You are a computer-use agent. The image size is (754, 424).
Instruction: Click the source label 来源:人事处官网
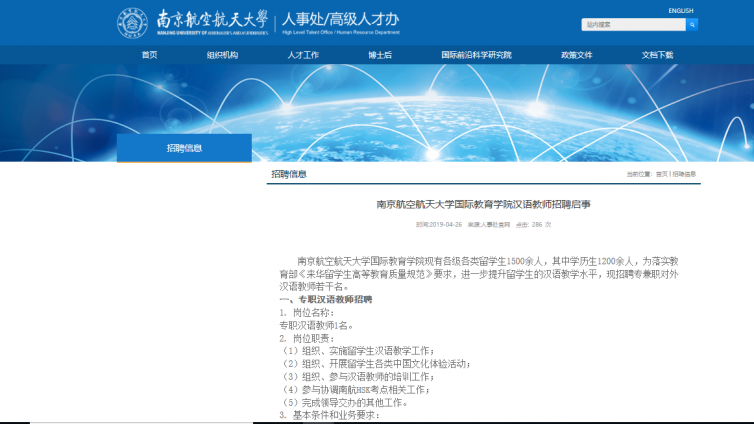[x=489, y=224]
